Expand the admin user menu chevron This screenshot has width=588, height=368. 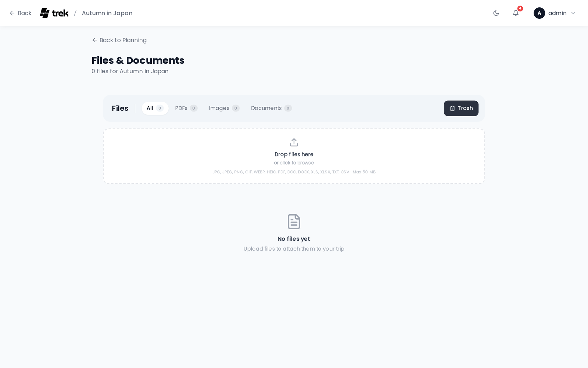pyautogui.click(x=573, y=13)
